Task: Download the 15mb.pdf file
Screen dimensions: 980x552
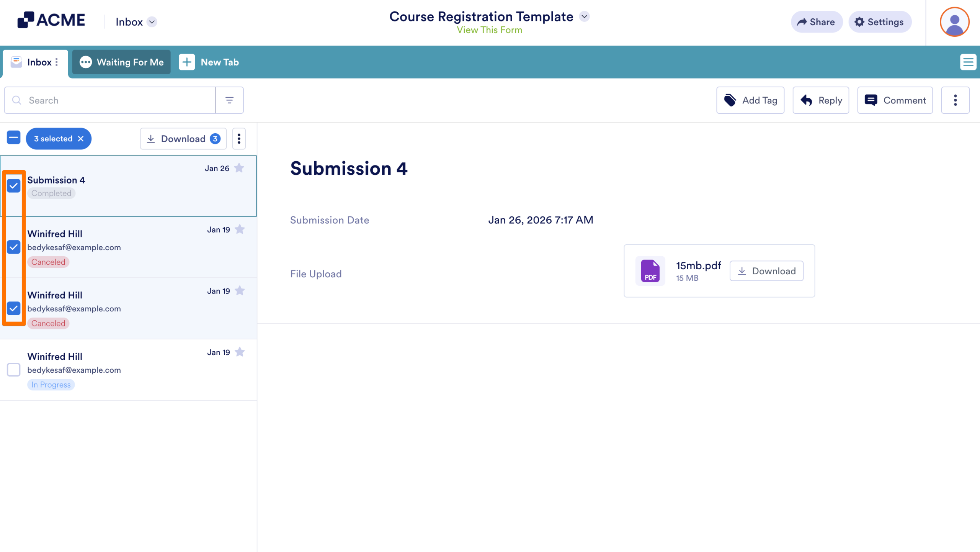Action: [x=766, y=271]
